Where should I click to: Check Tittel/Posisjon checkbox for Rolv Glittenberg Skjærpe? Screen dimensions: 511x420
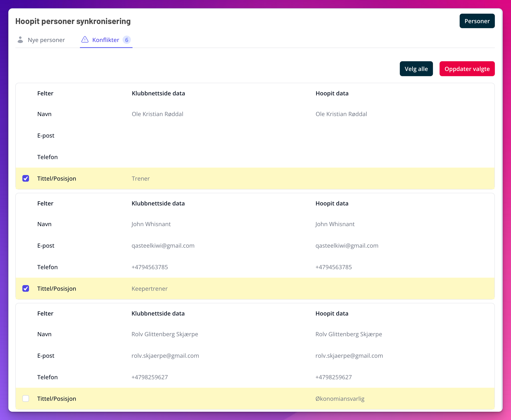click(x=26, y=398)
